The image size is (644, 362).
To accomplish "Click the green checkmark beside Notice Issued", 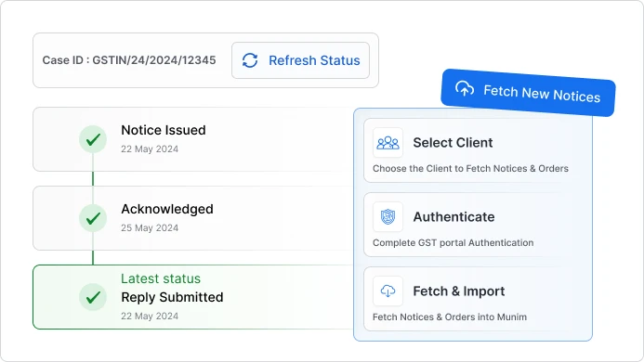I will tap(93, 139).
